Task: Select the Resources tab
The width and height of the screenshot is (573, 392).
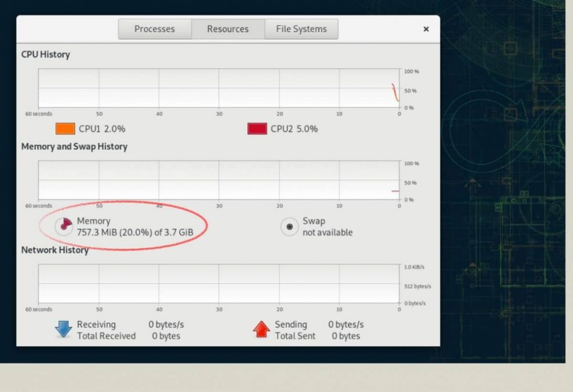Action: (228, 29)
